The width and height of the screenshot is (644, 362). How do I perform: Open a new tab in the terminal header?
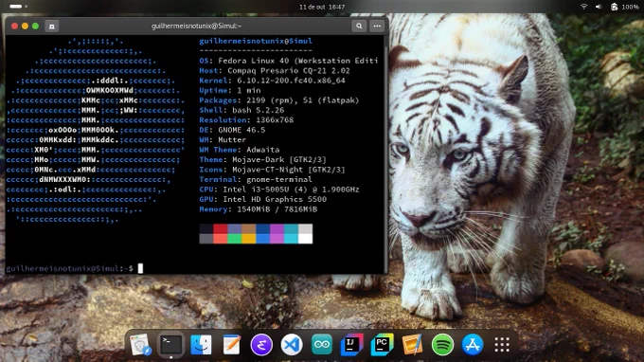(52, 27)
